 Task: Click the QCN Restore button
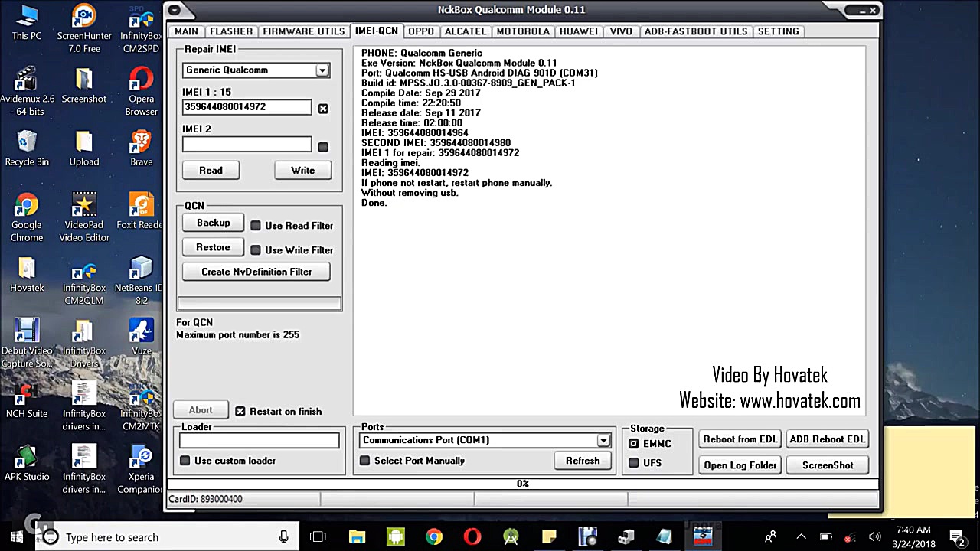pos(213,247)
